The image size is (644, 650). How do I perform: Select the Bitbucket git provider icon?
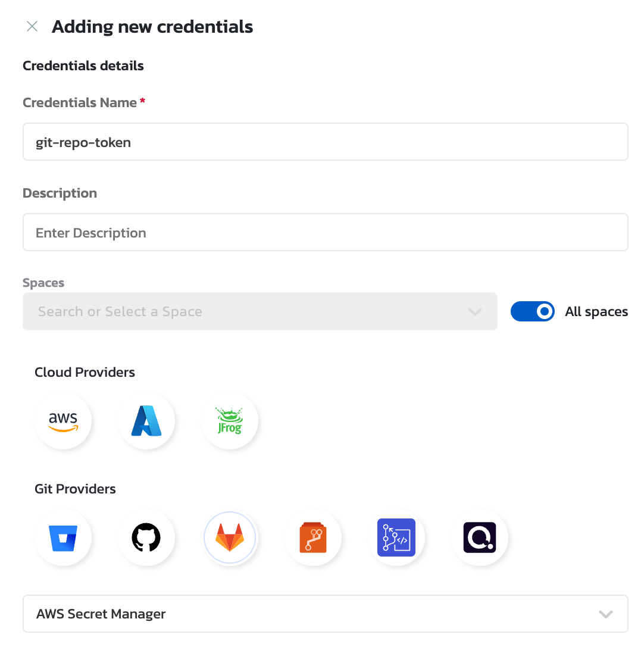click(63, 537)
